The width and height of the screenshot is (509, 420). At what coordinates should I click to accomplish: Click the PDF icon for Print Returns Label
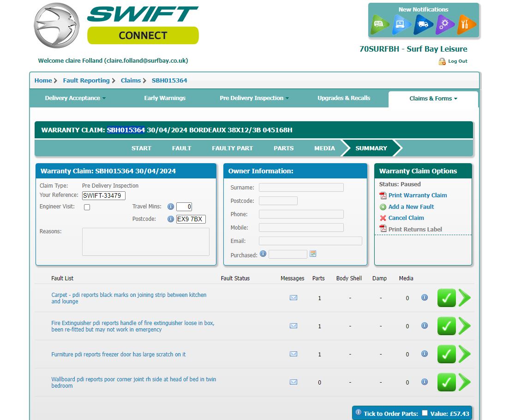(383, 229)
